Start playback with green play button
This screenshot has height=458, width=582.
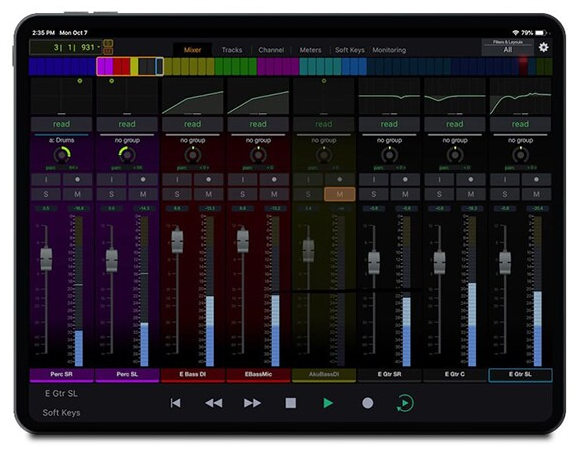[x=328, y=403]
